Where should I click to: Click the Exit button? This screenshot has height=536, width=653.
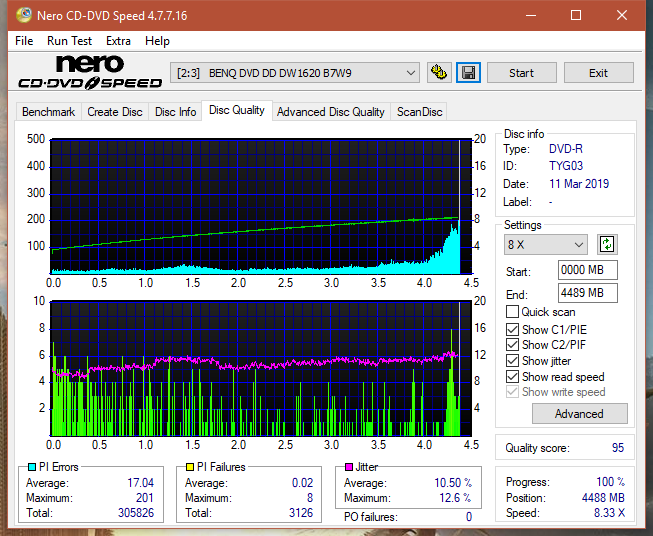click(598, 73)
